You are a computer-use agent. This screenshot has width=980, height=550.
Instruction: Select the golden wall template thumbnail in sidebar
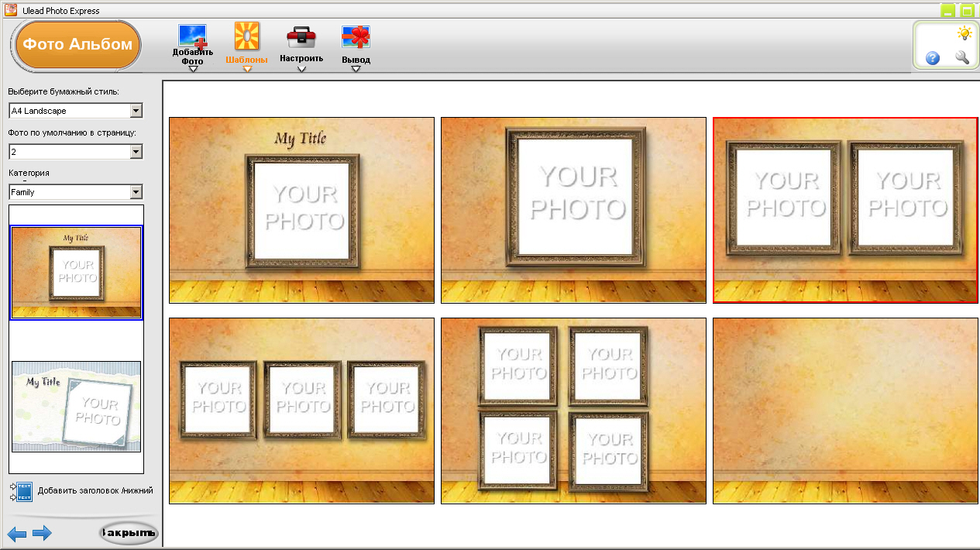tap(76, 272)
